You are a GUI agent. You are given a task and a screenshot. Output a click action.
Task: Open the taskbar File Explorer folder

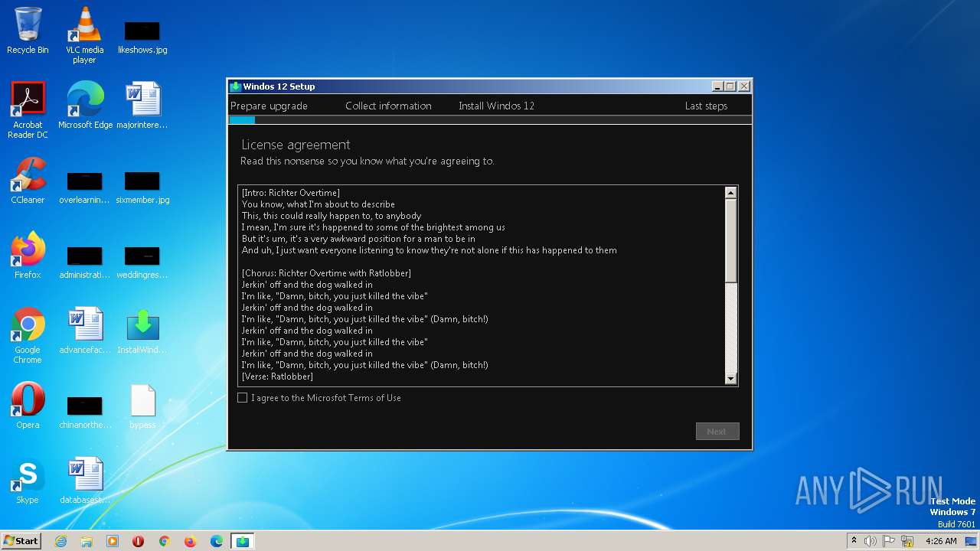click(87, 541)
